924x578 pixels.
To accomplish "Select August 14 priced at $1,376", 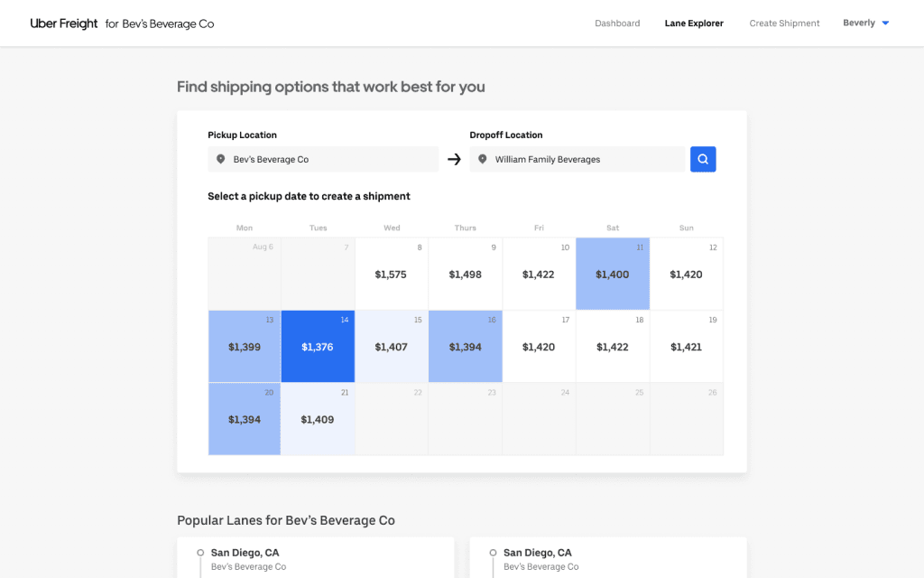I will pos(318,347).
